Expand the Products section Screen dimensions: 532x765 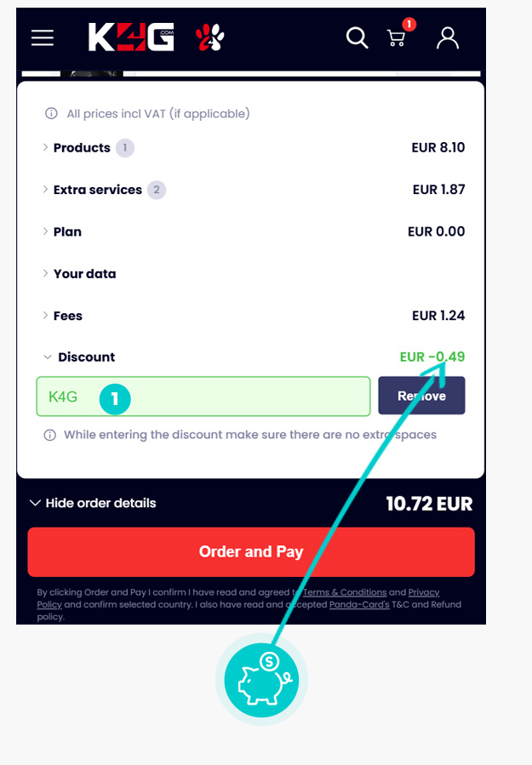[82, 147]
